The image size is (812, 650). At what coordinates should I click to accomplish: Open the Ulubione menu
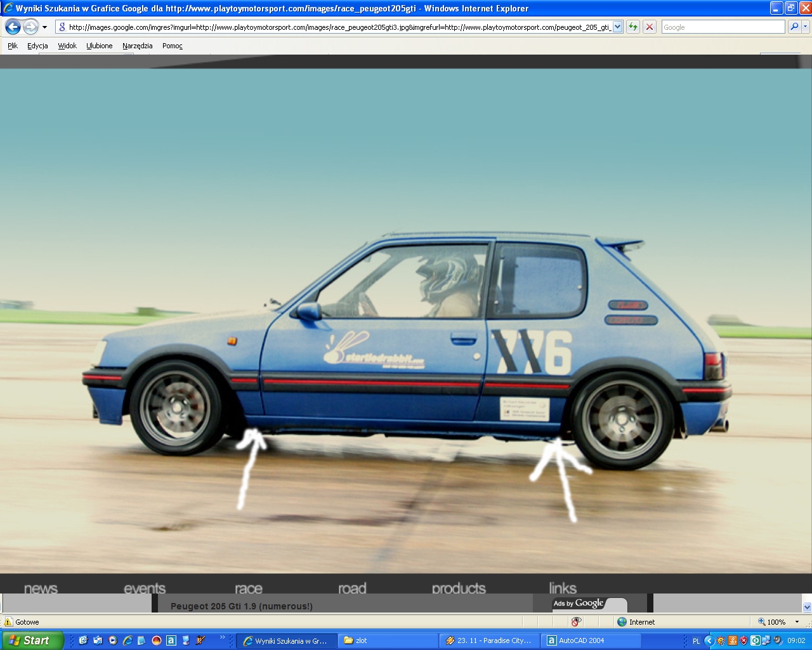click(x=99, y=46)
